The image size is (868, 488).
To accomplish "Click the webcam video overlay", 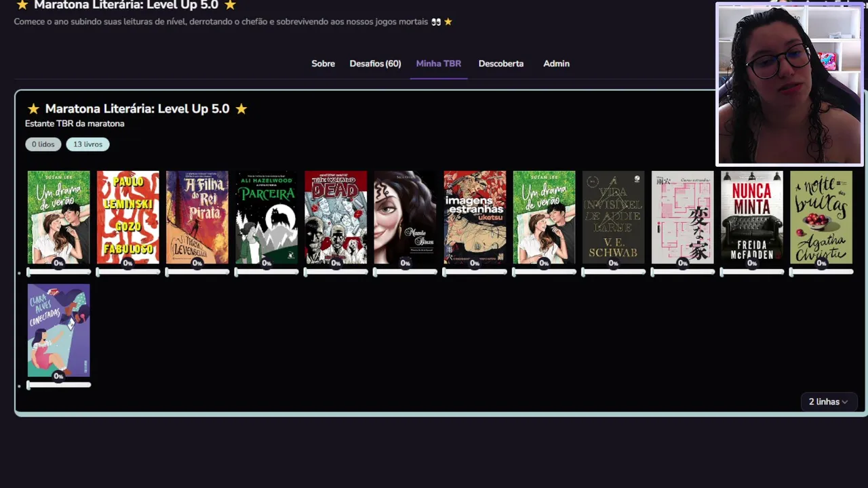I will pyautogui.click(x=789, y=84).
